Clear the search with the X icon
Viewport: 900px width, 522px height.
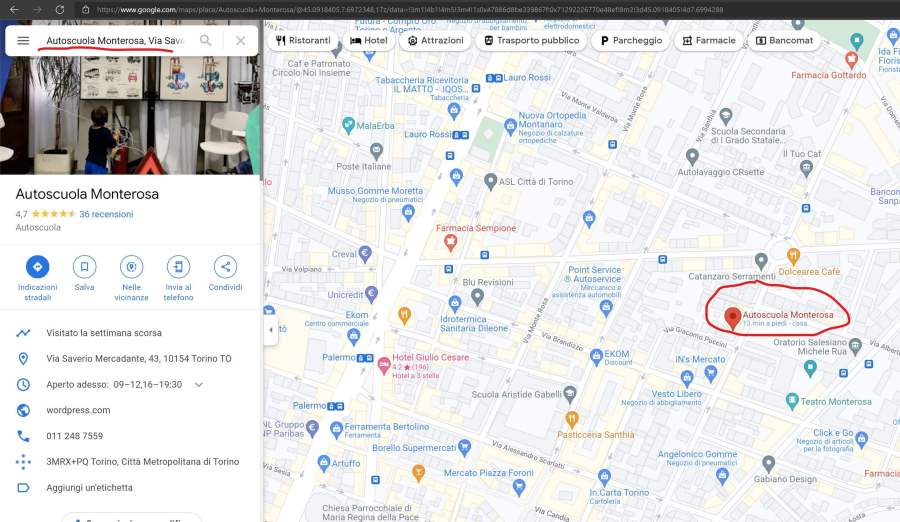pyautogui.click(x=240, y=41)
